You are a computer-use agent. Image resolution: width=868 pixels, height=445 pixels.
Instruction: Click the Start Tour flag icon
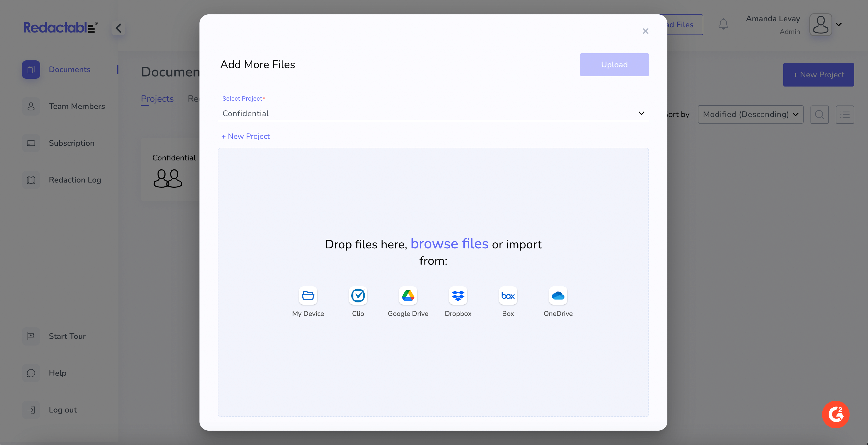[31, 336]
